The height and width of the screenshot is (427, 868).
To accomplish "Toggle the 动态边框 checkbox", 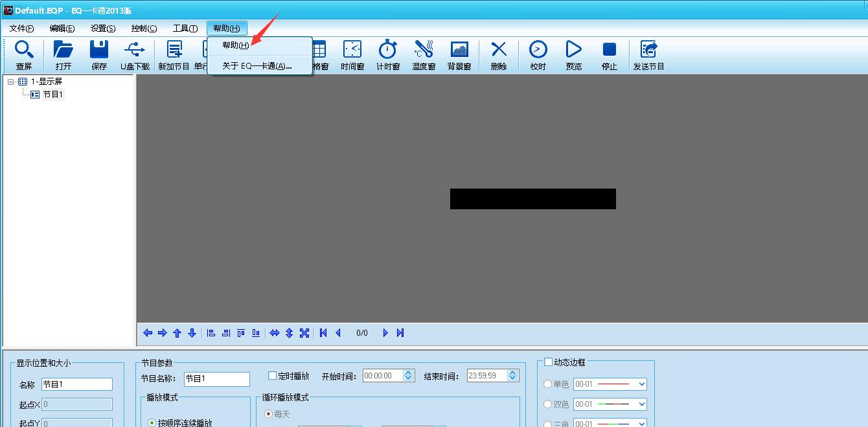I will [x=549, y=362].
